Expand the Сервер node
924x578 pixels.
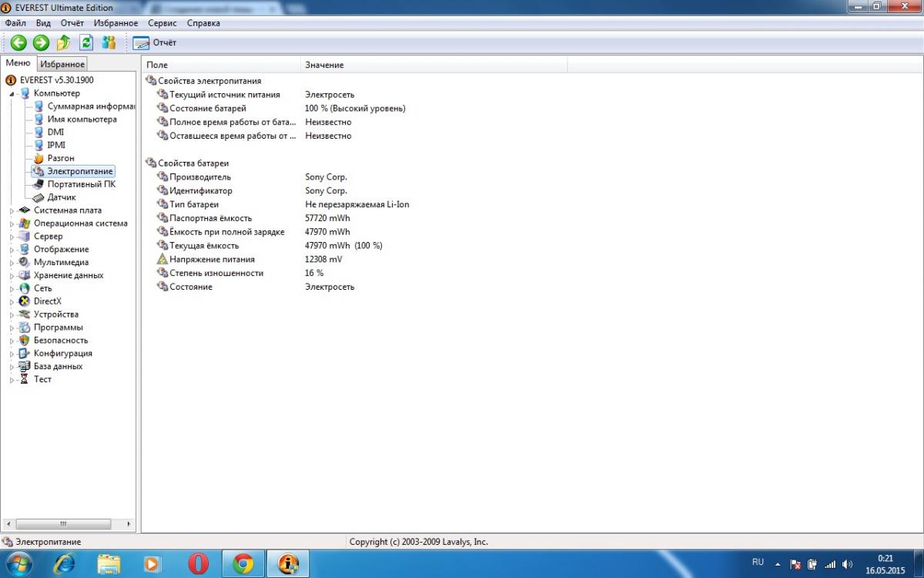pyautogui.click(x=12, y=237)
